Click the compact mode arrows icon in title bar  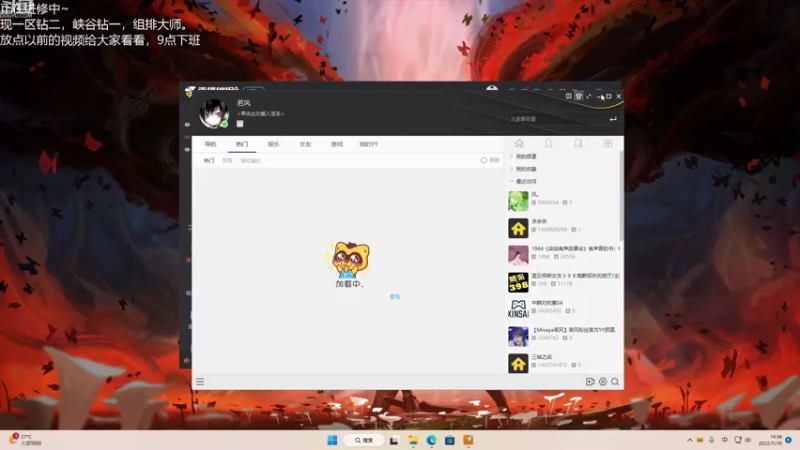click(x=589, y=96)
